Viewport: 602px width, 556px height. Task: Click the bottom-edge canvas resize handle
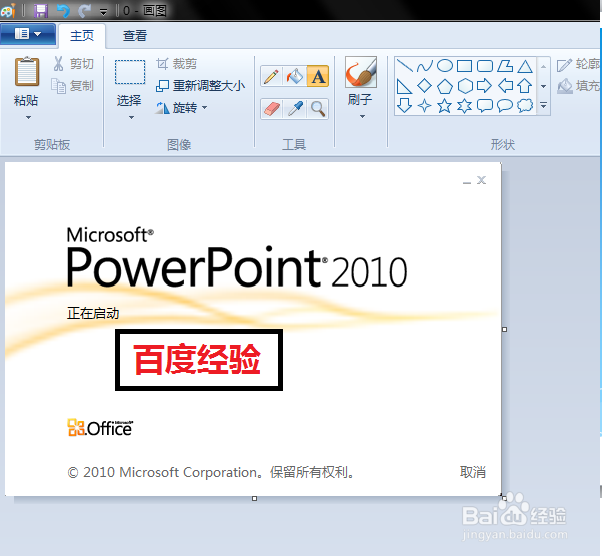(254, 498)
